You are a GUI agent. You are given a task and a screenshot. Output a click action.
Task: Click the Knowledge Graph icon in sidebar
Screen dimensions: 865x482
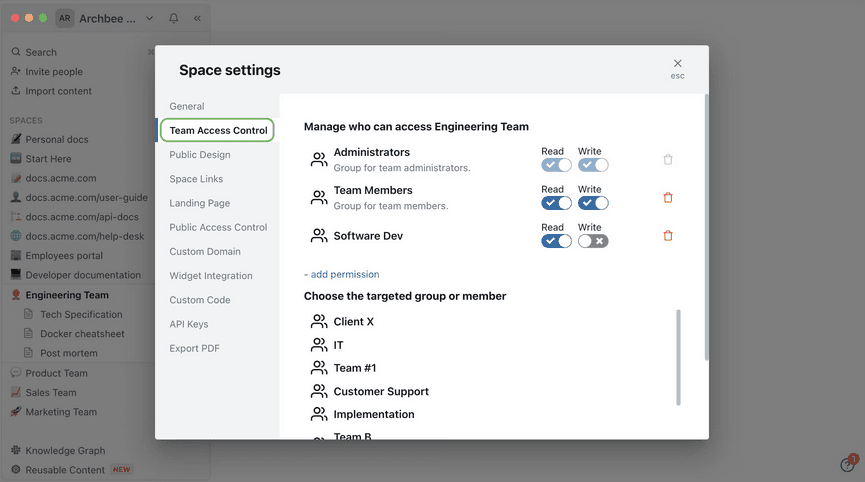click(x=16, y=451)
